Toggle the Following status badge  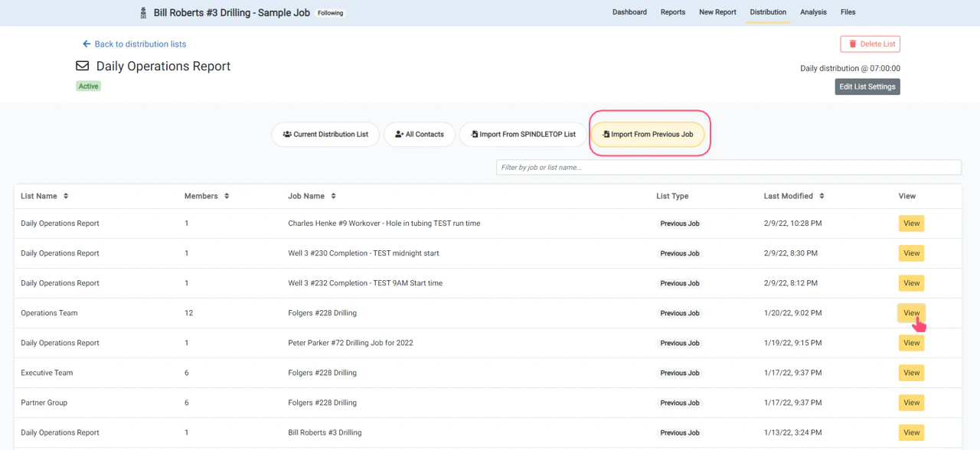pos(329,12)
